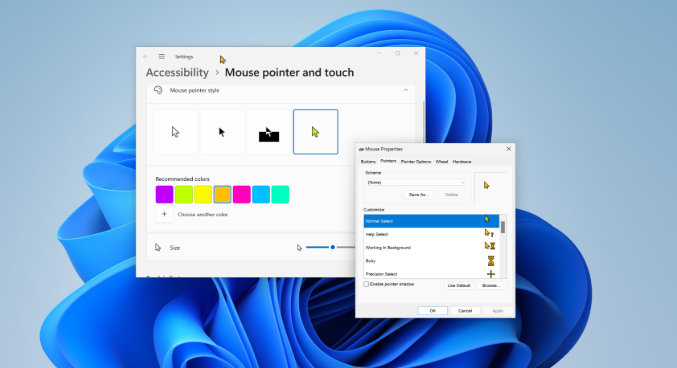Select Help Select in Customize list

click(x=431, y=234)
